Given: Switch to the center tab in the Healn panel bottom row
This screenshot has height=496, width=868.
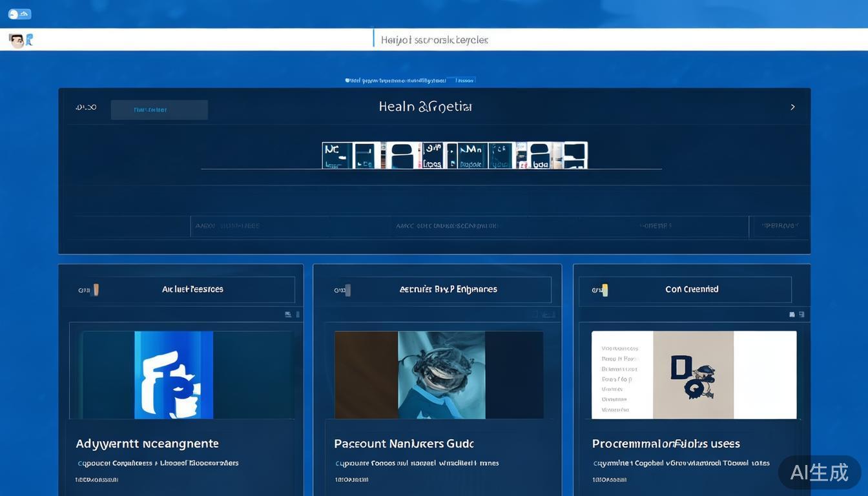Looking at the screenshot, I should (x=447, y=226).
